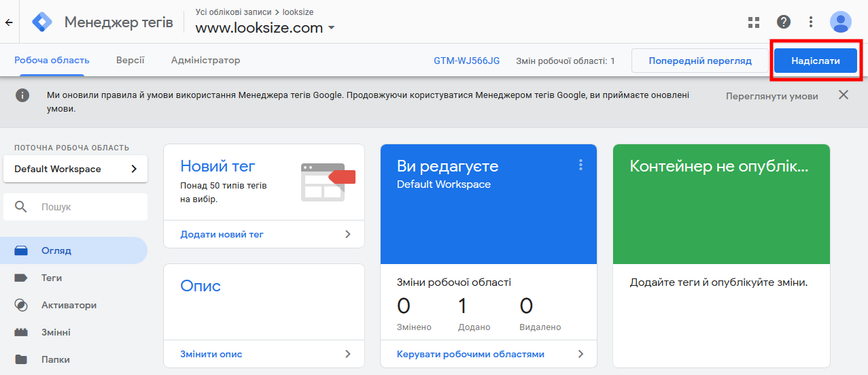Click the Папки folder icon
This screenshot has width=868, height=375.
[21, 359]
